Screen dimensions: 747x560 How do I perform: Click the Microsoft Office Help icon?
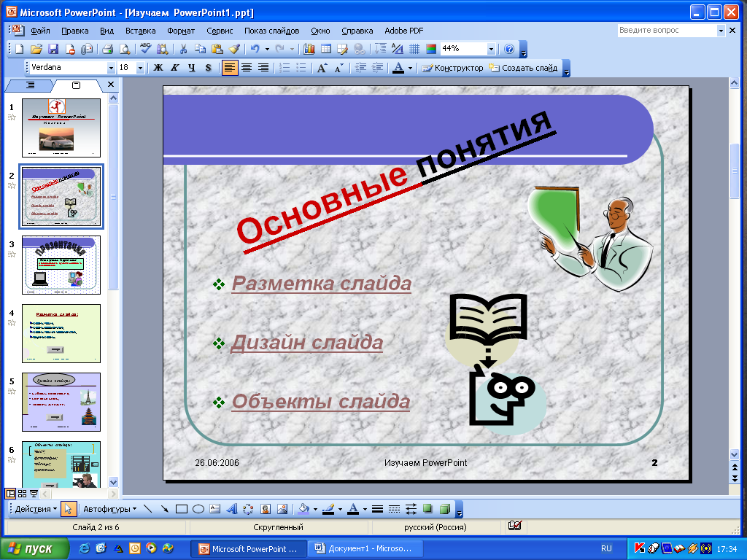click(x=509, y=49)
